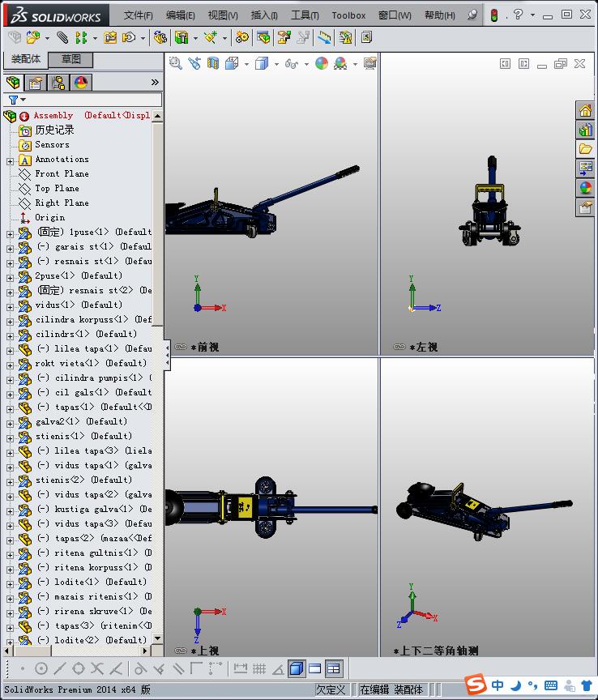Switch to the 草图 tab

tap(70, 59)
